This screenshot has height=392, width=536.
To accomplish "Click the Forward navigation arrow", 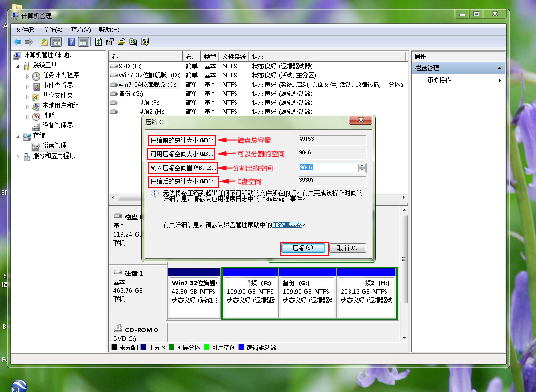I will tap(28, 42).
